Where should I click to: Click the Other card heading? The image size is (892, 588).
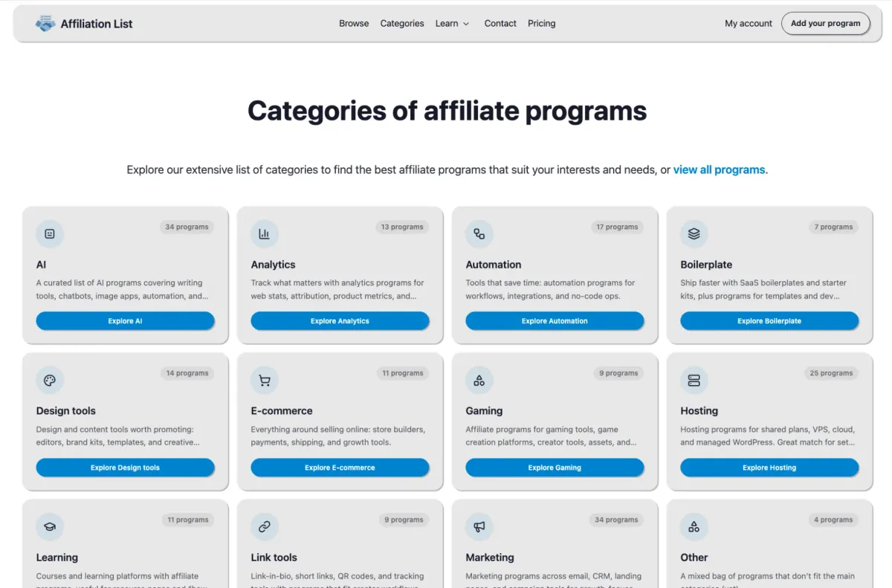point(694,558)
